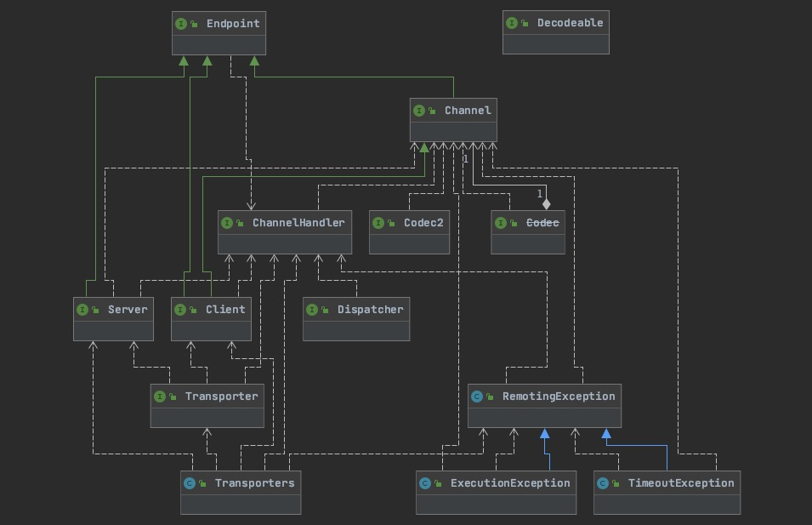Click the class icon on TimeoutException
This screenshot has width=812, height=525.
602,483
